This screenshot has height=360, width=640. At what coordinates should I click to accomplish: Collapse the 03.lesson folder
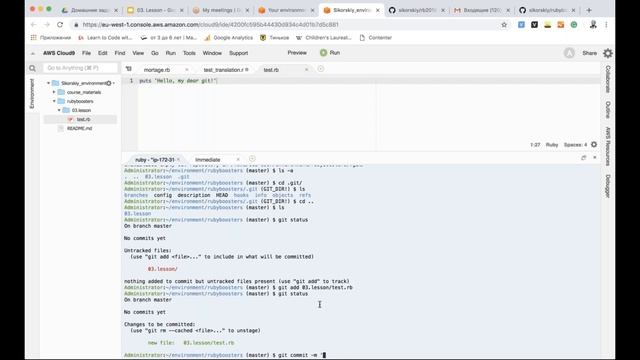click(x=59, y=110)
